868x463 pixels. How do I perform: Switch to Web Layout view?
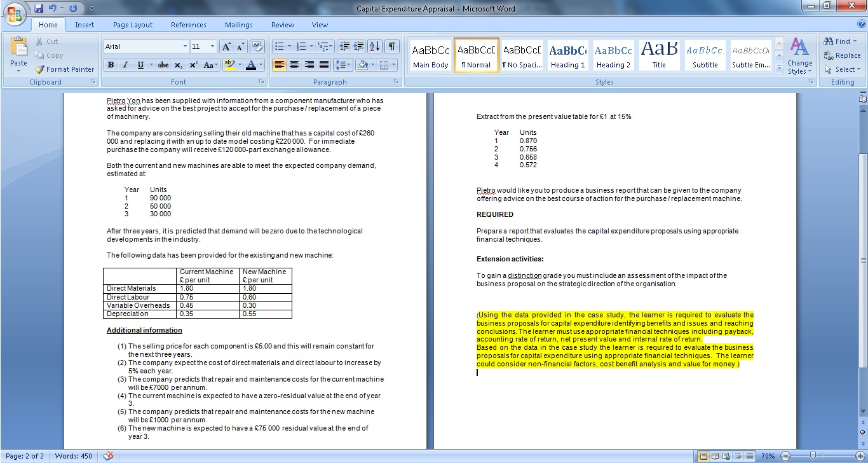click(726, 456)
